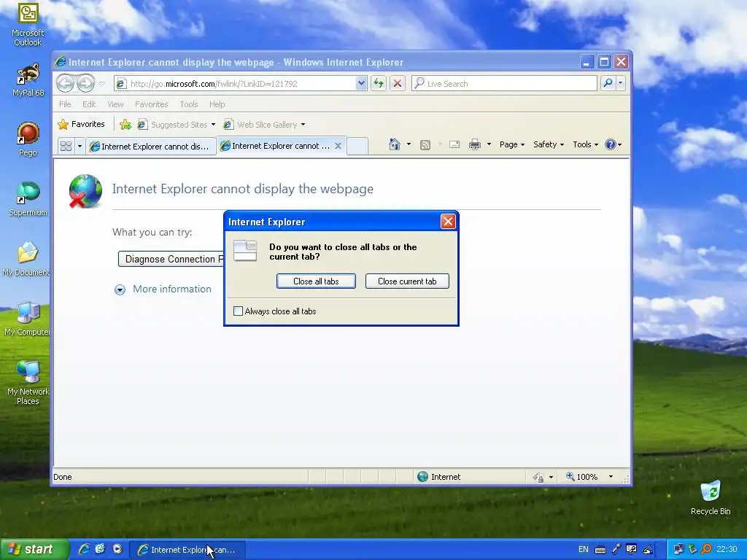
Task: Open recent pages dropdown beside Forward arrow
Action: click(101, 84)
